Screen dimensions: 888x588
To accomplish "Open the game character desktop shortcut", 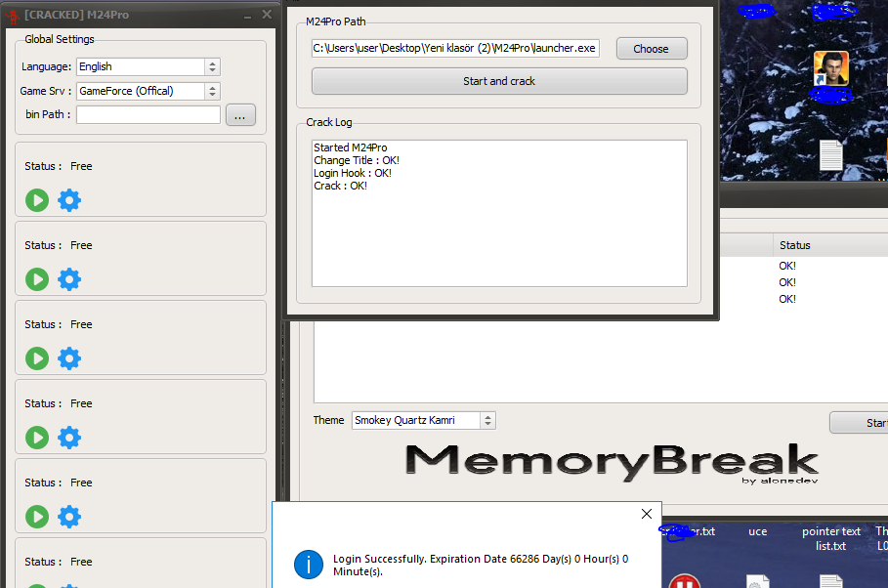I will (x=830, y=68).
